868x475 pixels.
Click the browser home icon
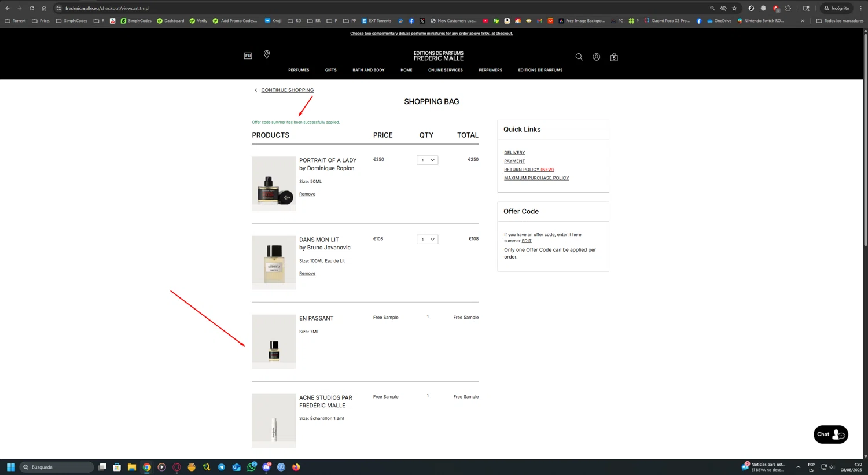click(44, 8)
